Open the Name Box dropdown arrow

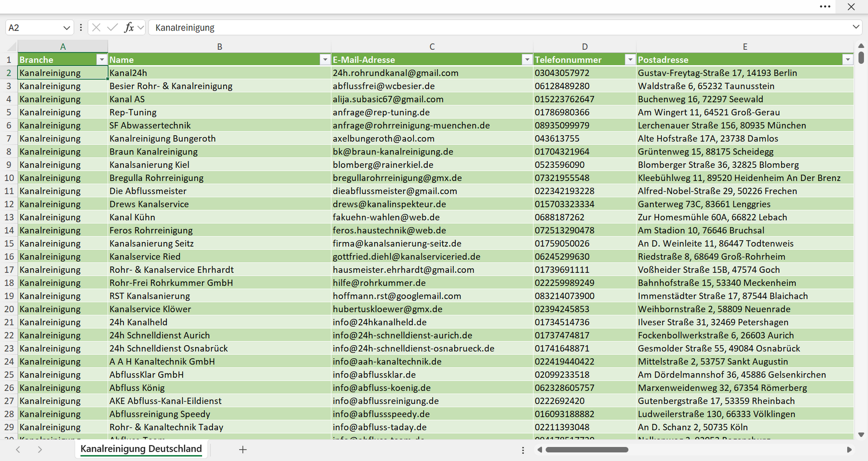pos(67,28)
